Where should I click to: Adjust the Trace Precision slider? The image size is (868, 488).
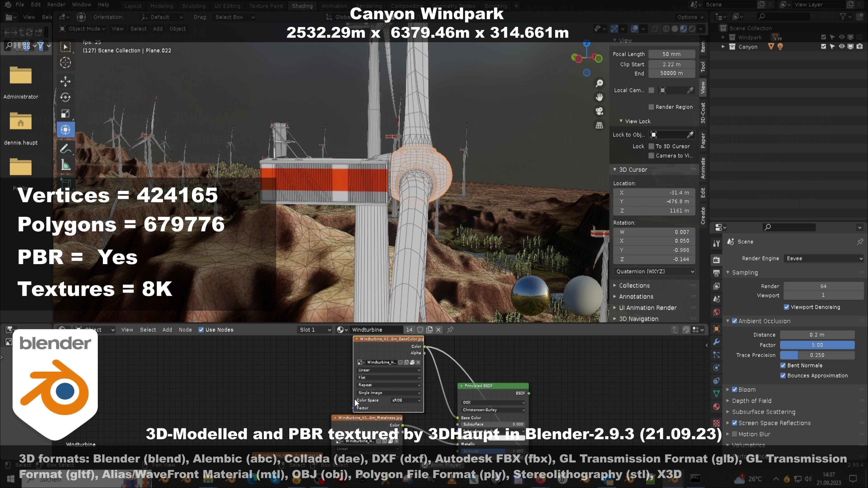click(817, 355)
